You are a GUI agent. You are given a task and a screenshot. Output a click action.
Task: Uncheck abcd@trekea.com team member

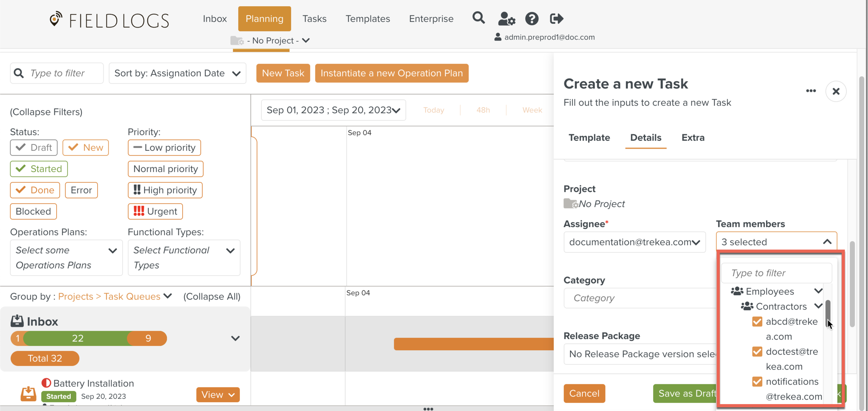[757, 322]
